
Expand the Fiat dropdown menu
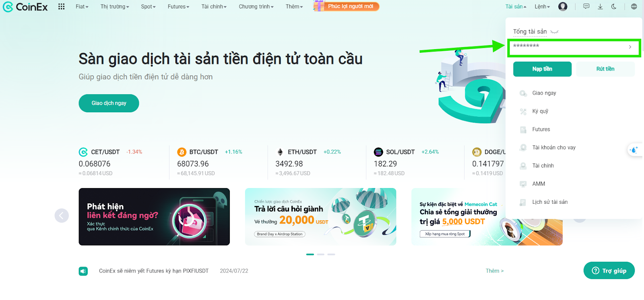(x=82, y=6)
